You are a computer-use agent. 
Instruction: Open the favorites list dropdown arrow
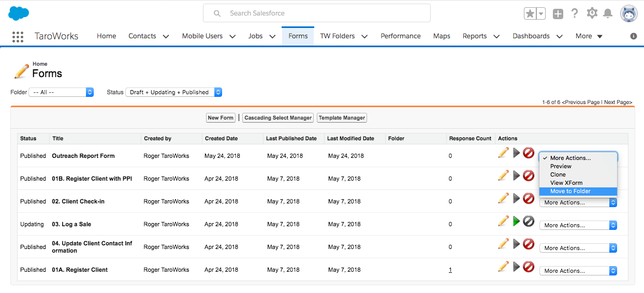[x=540, y=14]
